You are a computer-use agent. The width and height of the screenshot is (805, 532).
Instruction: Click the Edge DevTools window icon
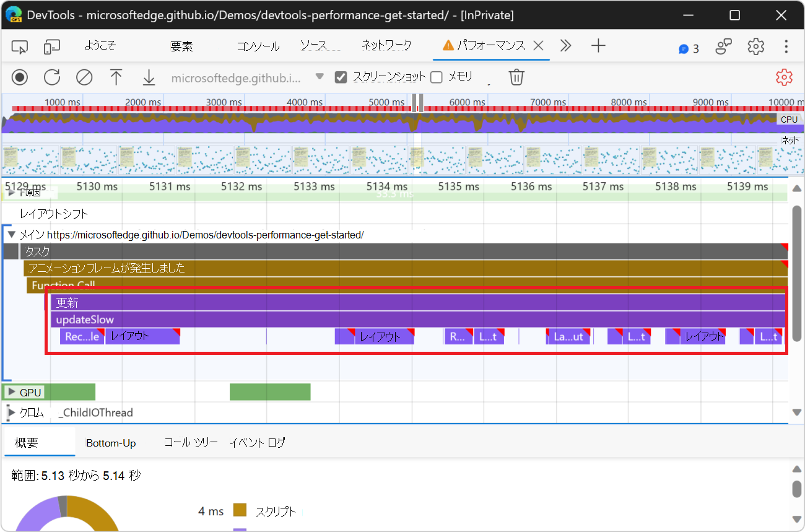click(14, 14)
